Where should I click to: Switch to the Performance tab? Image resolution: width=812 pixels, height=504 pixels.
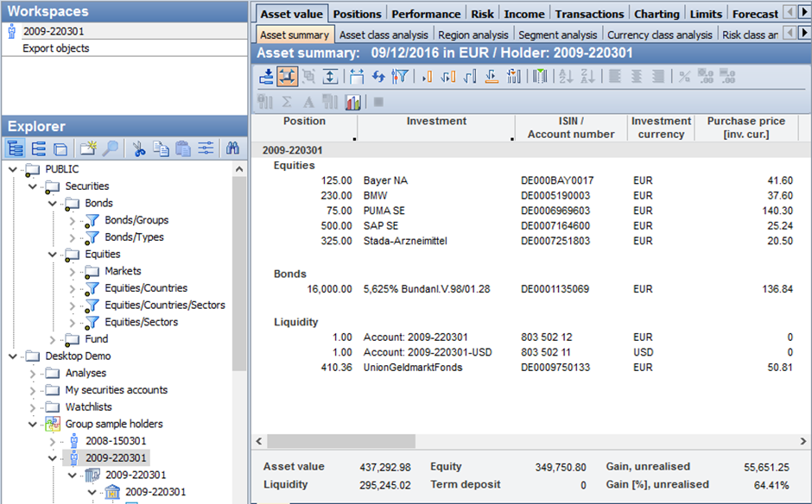coord(426,14)
